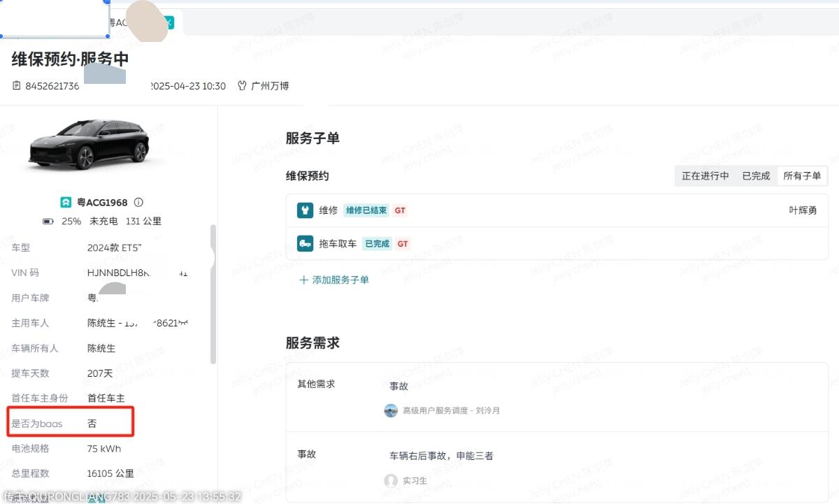Viewport: 839px width, 504px height.
Task: Click technician name 叶辉勇
Action: (x=803, y=210)
